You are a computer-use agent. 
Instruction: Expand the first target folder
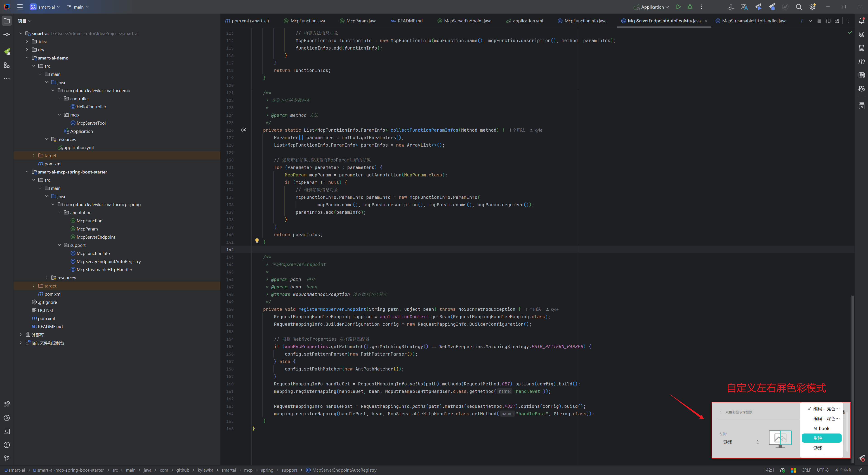point(33,155)
